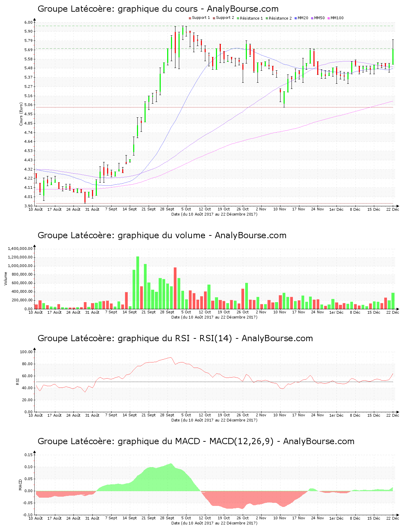Click the 600,000.00 volume axis value
Viewport: 412px width, 532px height.
pyautogui.click(x=21, y=283)
